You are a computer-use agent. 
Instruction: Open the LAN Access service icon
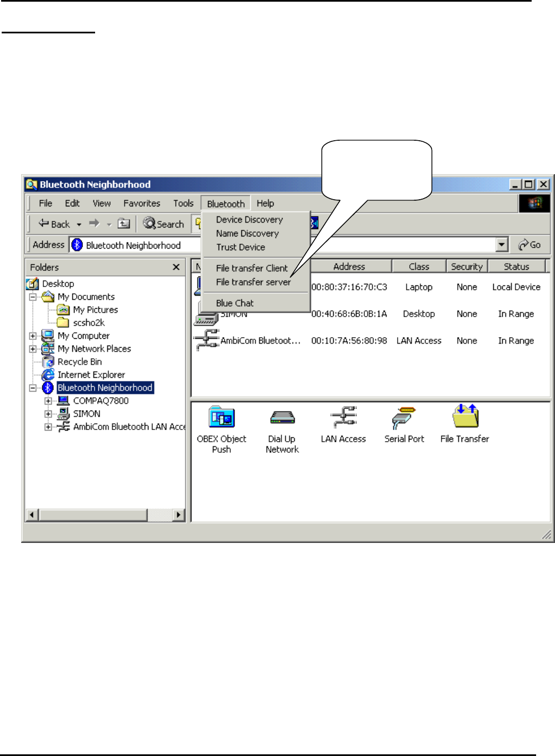pyautogui.click(x=343, y=417)
